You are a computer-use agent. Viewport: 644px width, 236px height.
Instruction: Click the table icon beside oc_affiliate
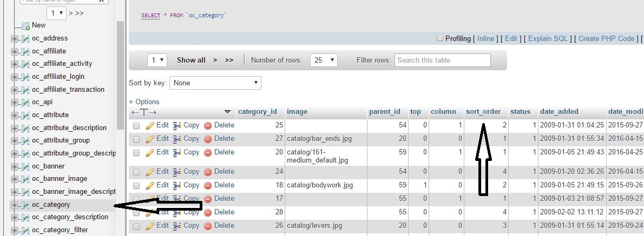click(x=25, y=52)
